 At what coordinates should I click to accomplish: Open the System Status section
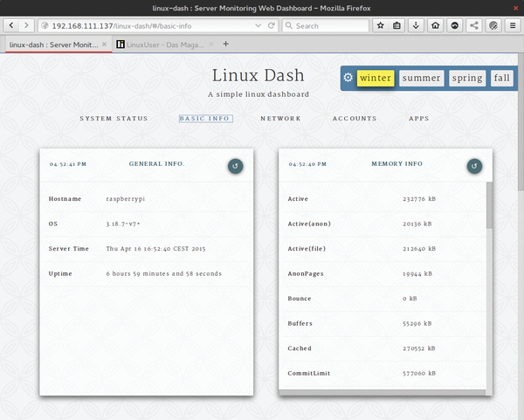pyautogui.click(x=114, y=118)
